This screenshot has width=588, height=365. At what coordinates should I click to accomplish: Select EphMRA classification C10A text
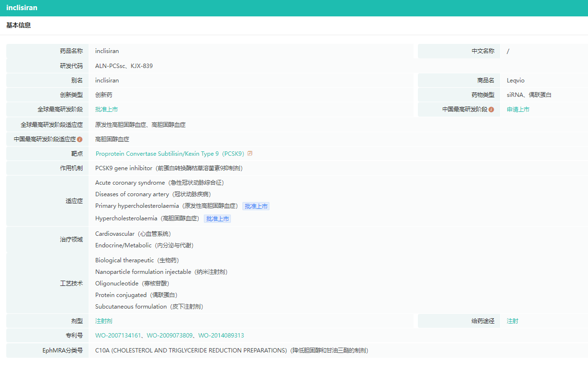pyautogui.click(x=232, y=351)
